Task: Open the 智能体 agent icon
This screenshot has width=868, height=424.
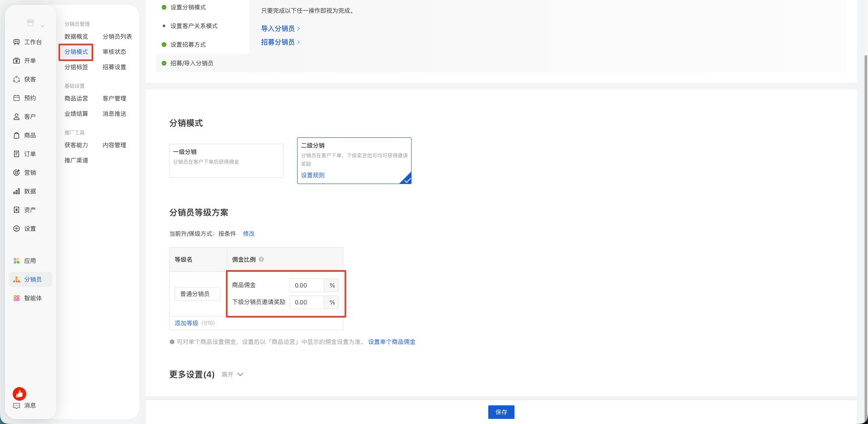Action: pos(17,298)
